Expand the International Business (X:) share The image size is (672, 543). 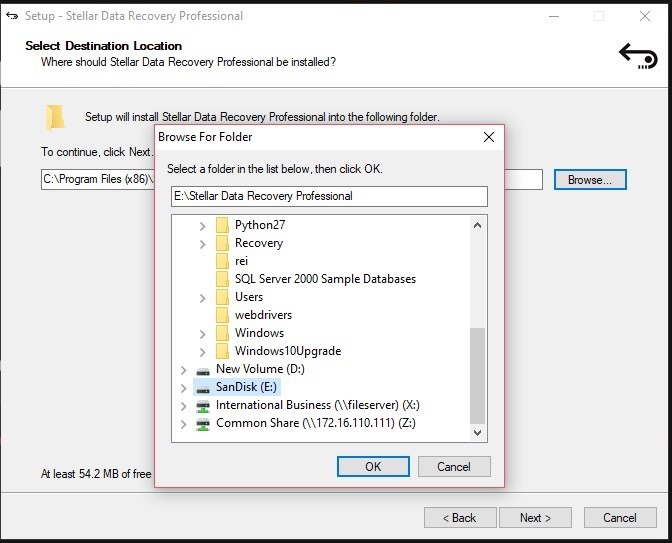pyautogui.click(x=183, y=406)
